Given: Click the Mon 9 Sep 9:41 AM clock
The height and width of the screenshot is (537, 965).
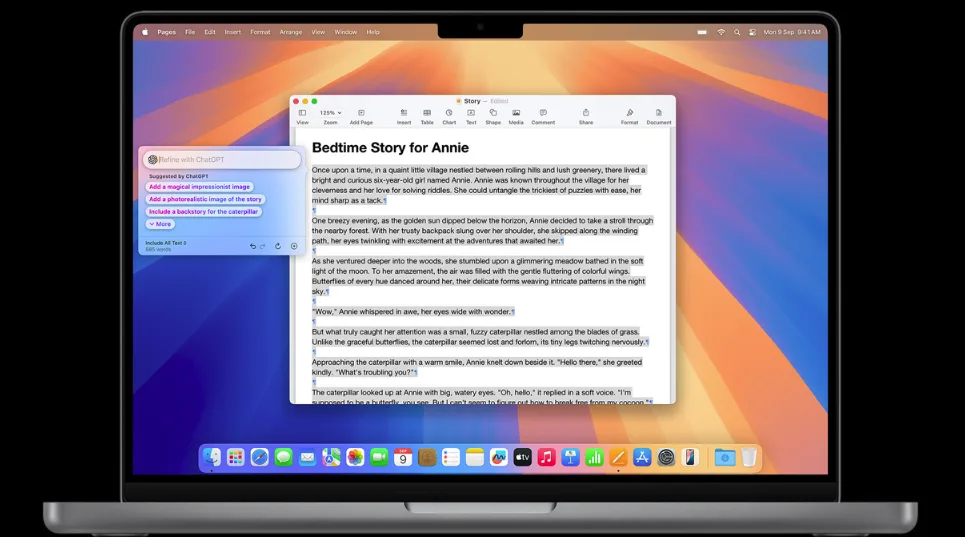Looking at the screenshot, I should pyautogui.click(x=792, y=32).
